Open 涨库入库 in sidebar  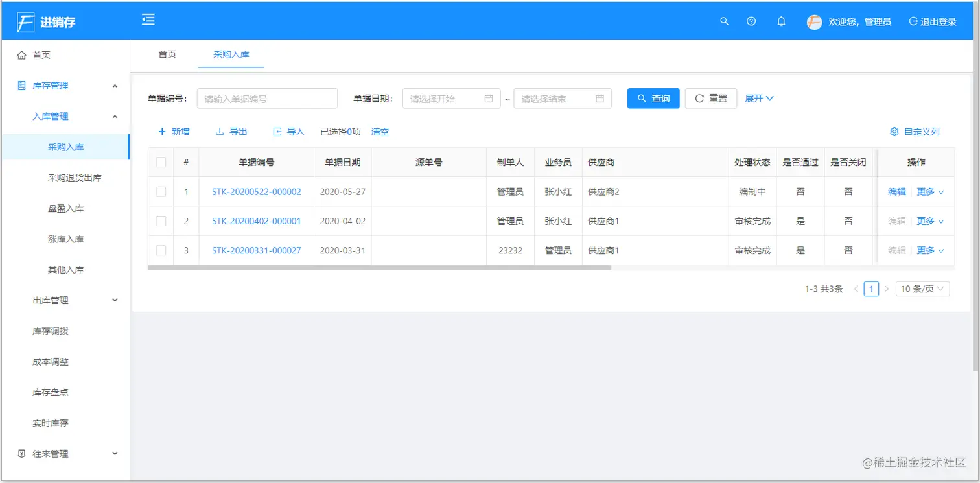coord(65,239)
